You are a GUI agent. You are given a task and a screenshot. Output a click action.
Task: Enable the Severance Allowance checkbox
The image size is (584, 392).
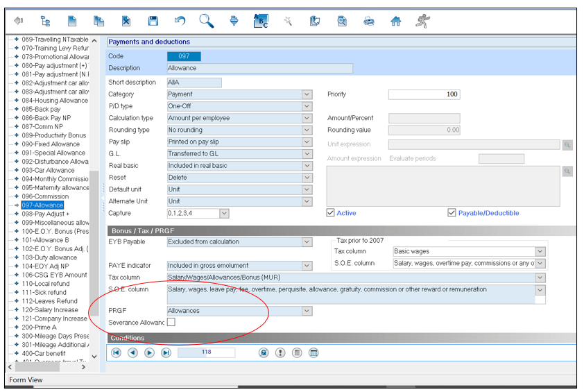(171, 322)
